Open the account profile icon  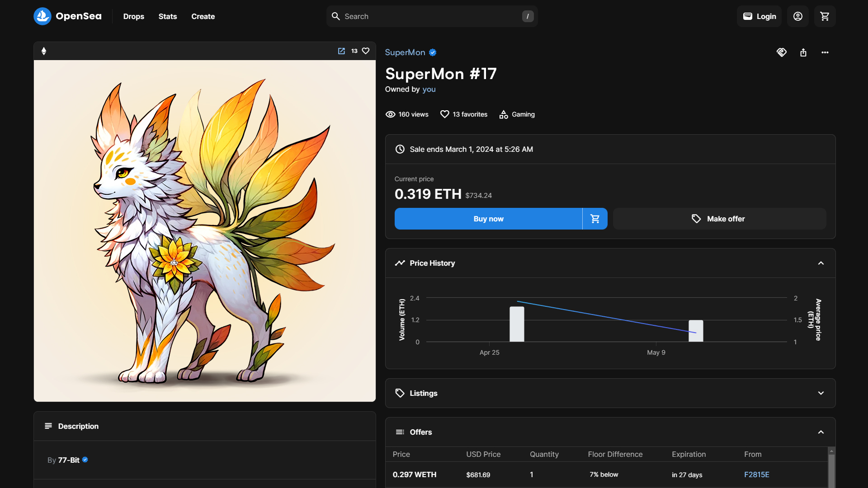tap(797, 16)
